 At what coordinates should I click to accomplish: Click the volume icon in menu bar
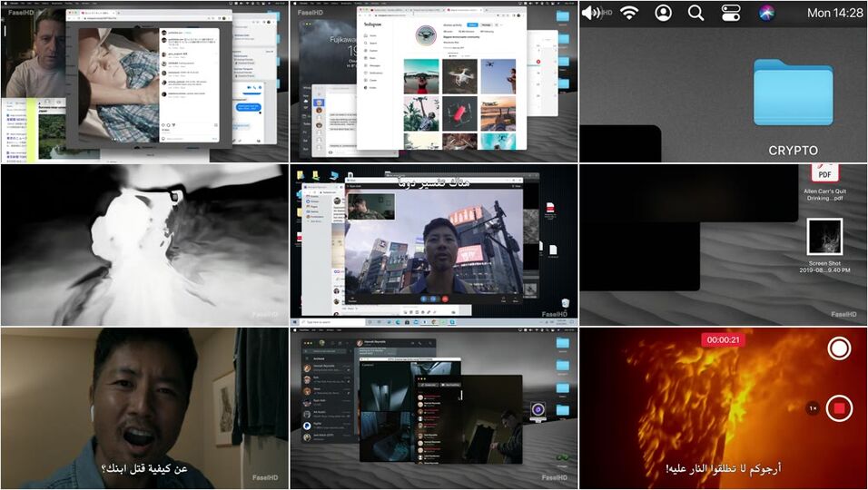coord(591,13)
